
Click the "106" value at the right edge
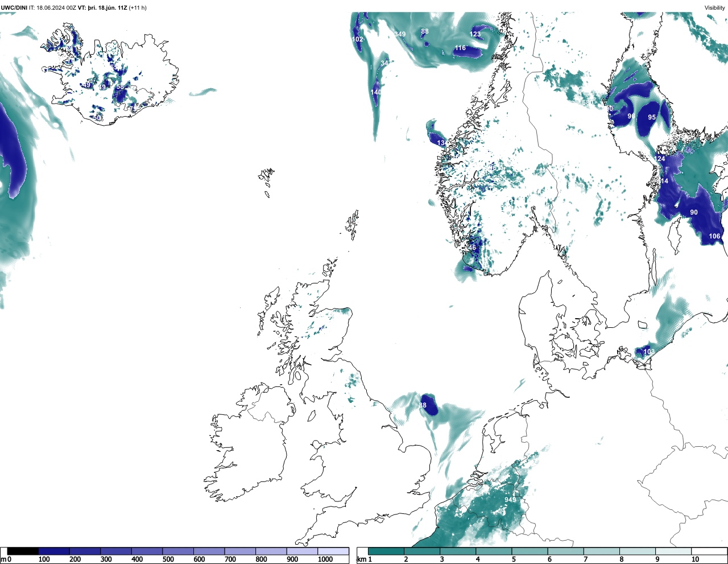714,236
